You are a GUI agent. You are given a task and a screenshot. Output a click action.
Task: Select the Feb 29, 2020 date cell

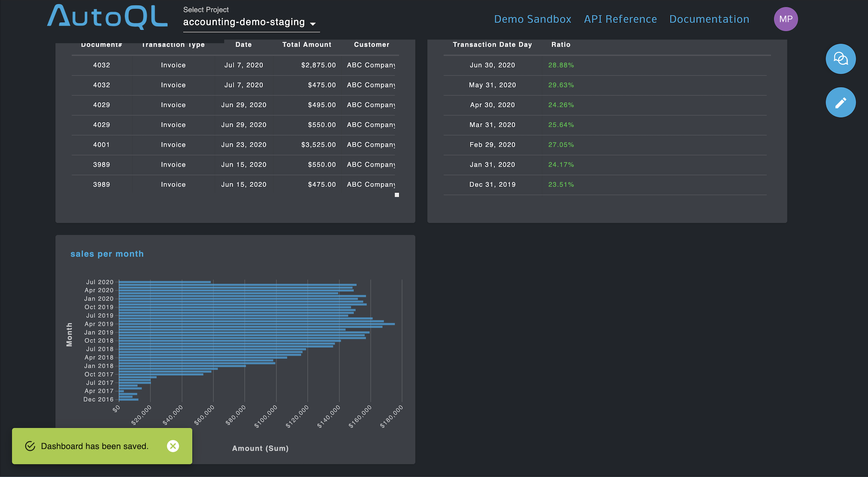tap(492, 145)
